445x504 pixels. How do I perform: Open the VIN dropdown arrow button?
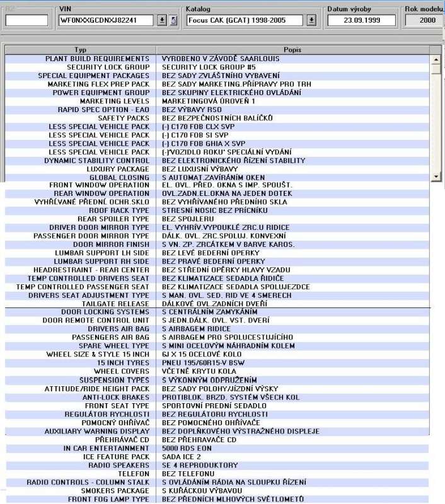pos(163,20)
